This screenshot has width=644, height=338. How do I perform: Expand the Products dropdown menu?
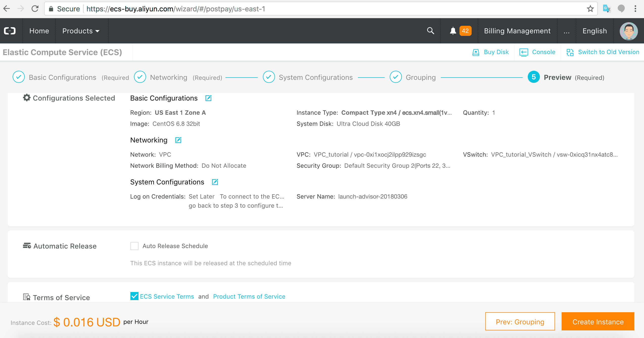[81, 31]
